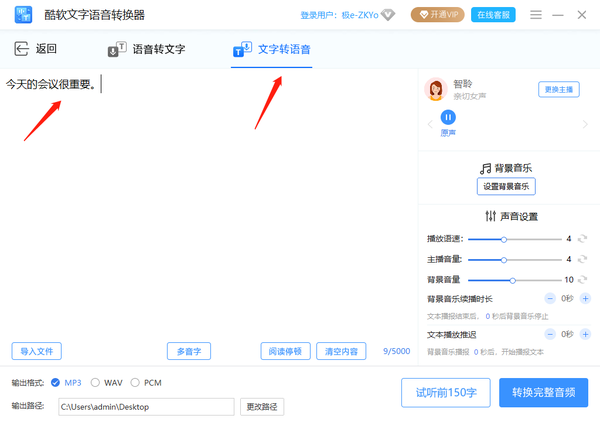600x422 pixels.
Task: Click the text-to-speech icon on the 文字转语音 tab
Action: coord(242,49)
